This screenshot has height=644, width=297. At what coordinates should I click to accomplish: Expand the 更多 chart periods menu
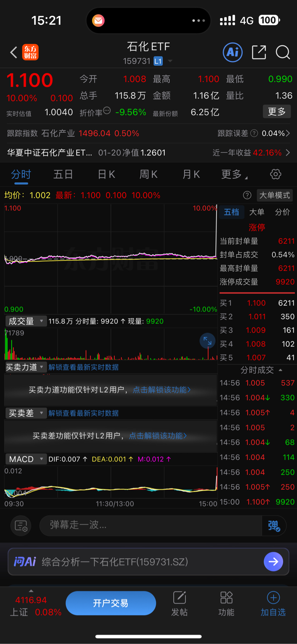pos(234,174)
